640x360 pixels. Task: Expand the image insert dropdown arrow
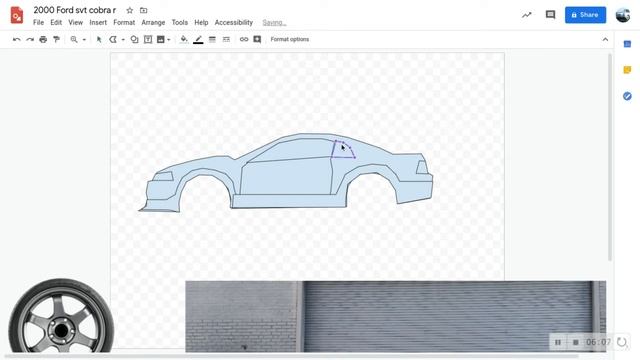169,40
